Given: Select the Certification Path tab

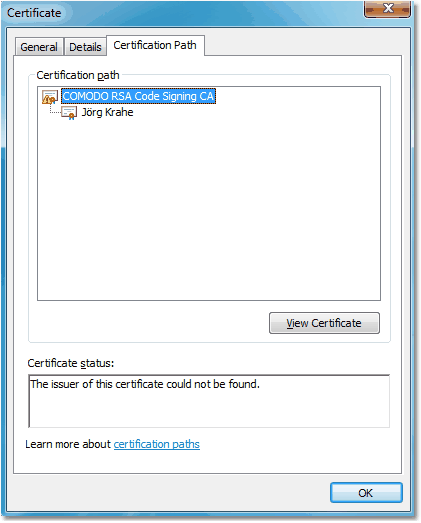Looking at the screenshot, I should pos(155,45).
